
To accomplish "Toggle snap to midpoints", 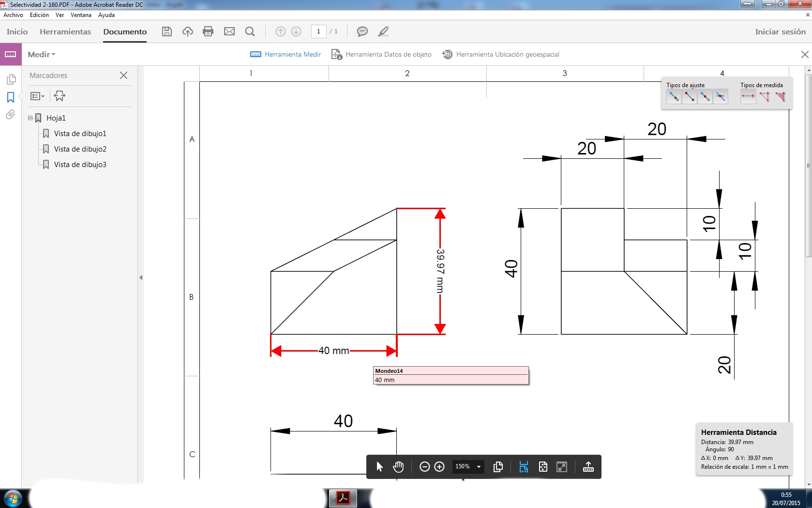I will 705,96.
